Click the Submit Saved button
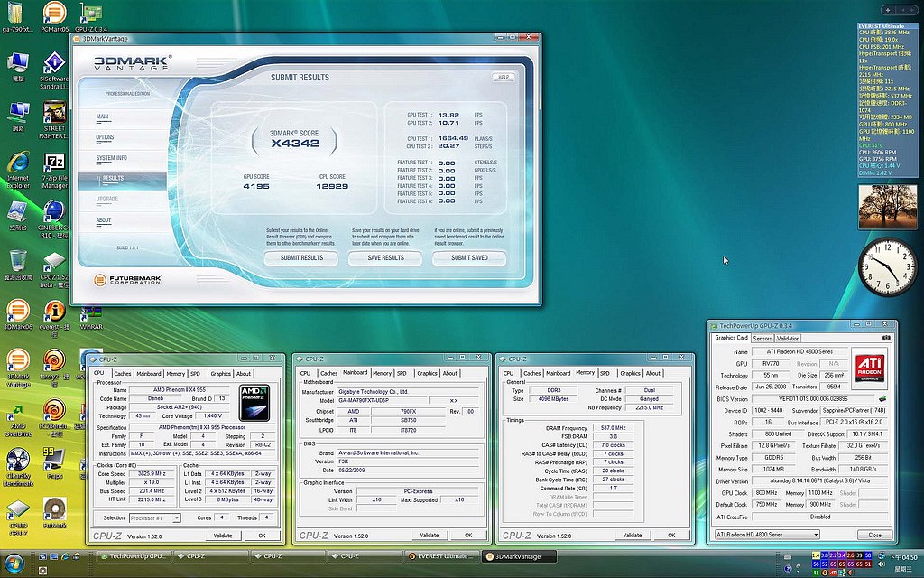924x578 pixels. pos(469,257)
